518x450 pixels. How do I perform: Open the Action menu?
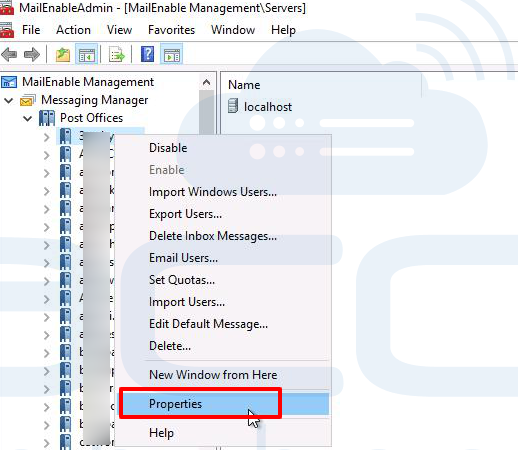73,30
